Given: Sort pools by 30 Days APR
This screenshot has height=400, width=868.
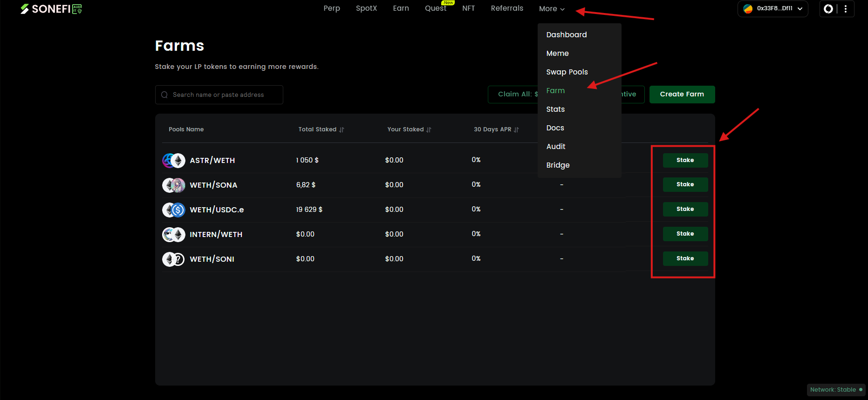Looking at the screenshot, I should (x=516, y=130).
